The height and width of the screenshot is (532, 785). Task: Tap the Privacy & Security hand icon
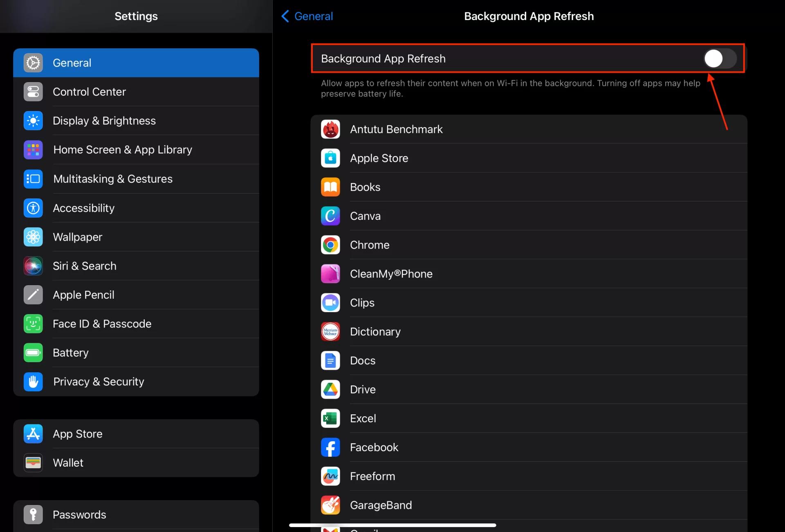[33, 382]
